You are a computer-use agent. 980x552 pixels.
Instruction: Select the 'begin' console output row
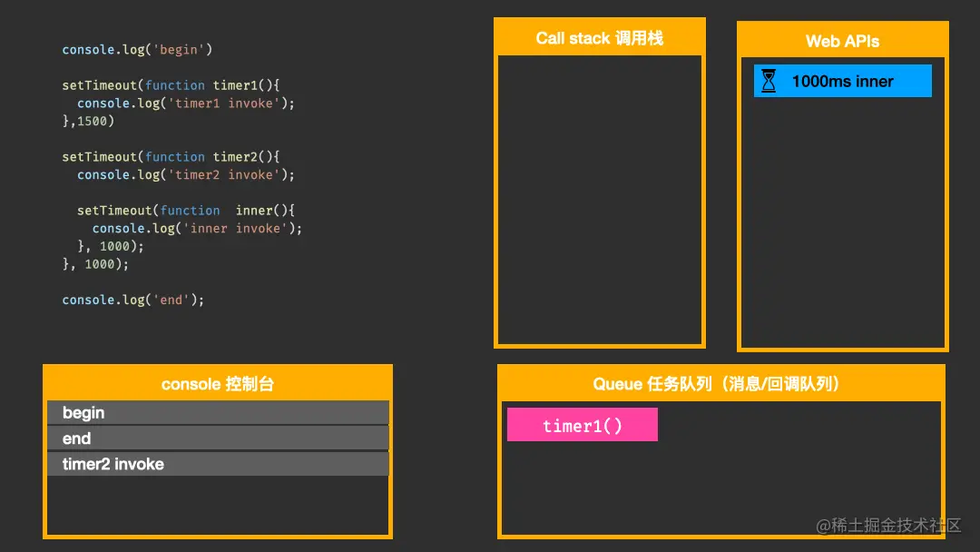(x=218, y=412)
